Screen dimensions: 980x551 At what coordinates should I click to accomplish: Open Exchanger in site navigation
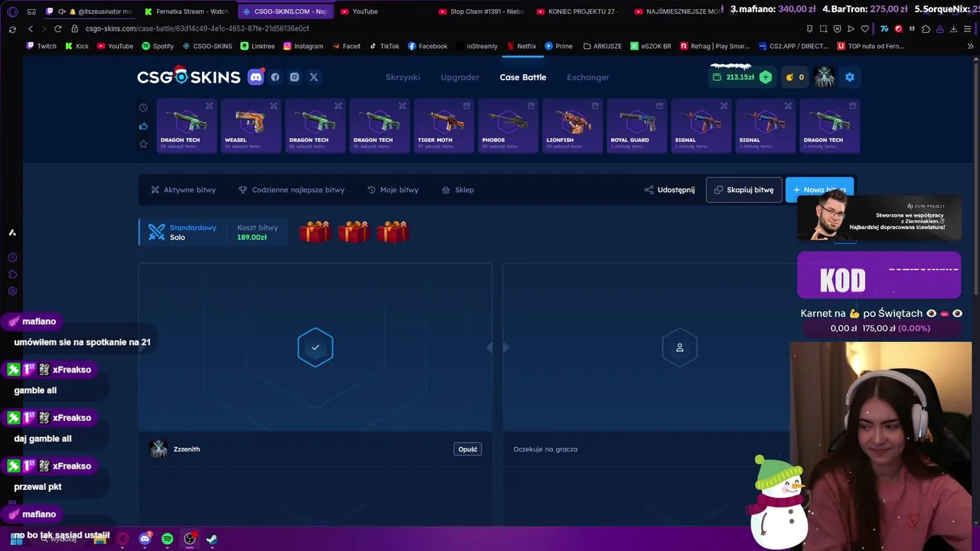pyautogui.click(x=588, y=77)
